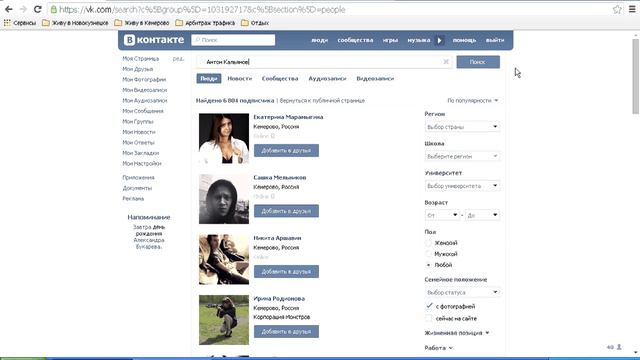640x360 pixels.
Task: Open Сашка Мельников profile photo
Action: 224,199
